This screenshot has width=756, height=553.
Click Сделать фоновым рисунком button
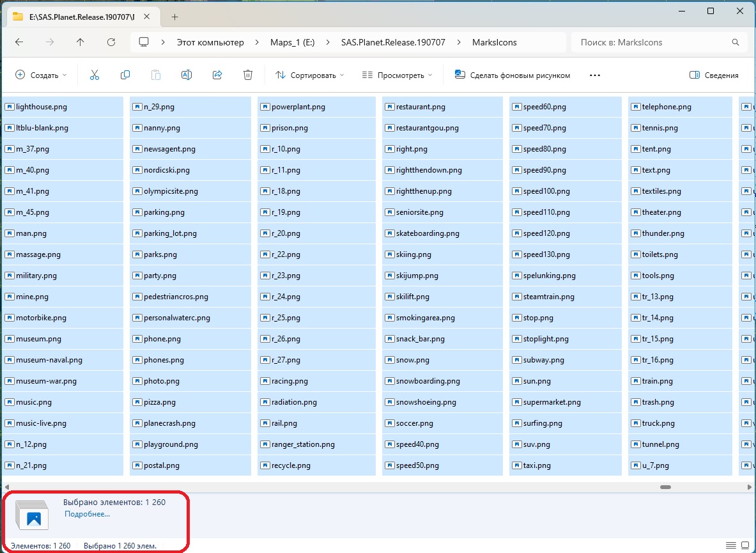pos(512,75)
